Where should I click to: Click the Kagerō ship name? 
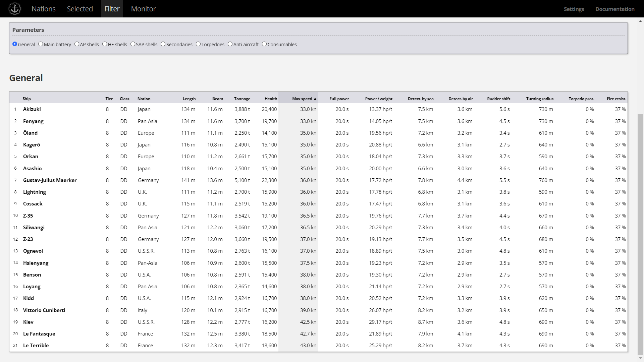point(32,144)
